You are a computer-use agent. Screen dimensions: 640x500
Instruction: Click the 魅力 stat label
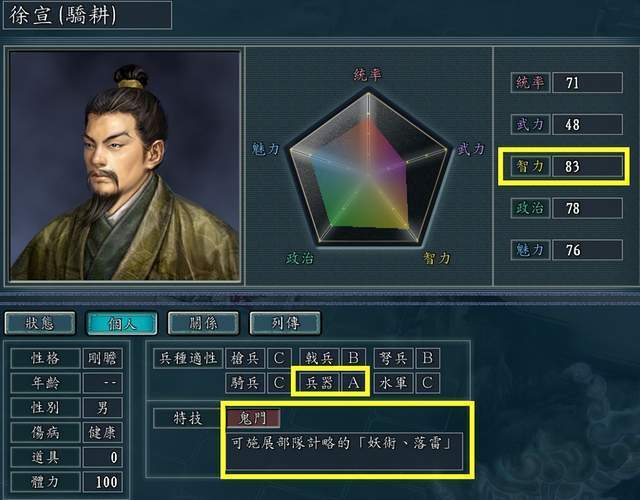tap(530, 250)
